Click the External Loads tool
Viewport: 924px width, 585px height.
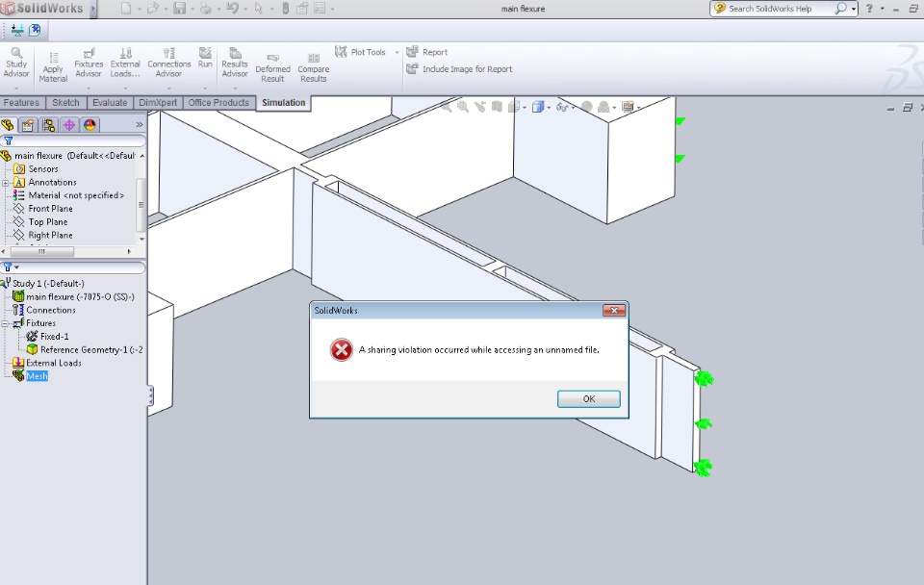125,64
